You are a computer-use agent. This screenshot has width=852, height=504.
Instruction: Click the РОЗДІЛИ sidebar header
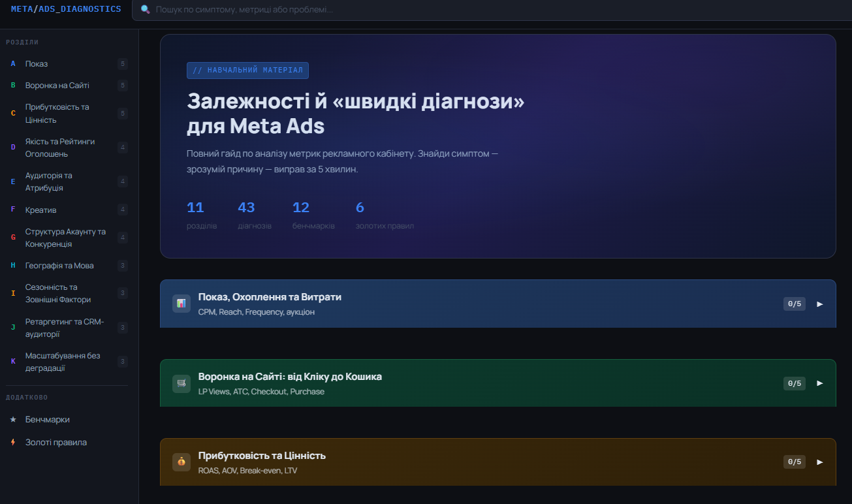click(x=22, y=42)
